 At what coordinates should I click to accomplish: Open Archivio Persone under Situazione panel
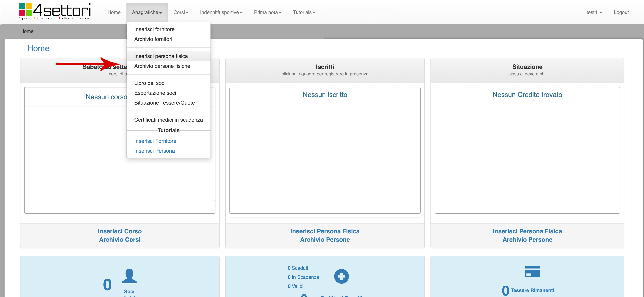[527, 239]
